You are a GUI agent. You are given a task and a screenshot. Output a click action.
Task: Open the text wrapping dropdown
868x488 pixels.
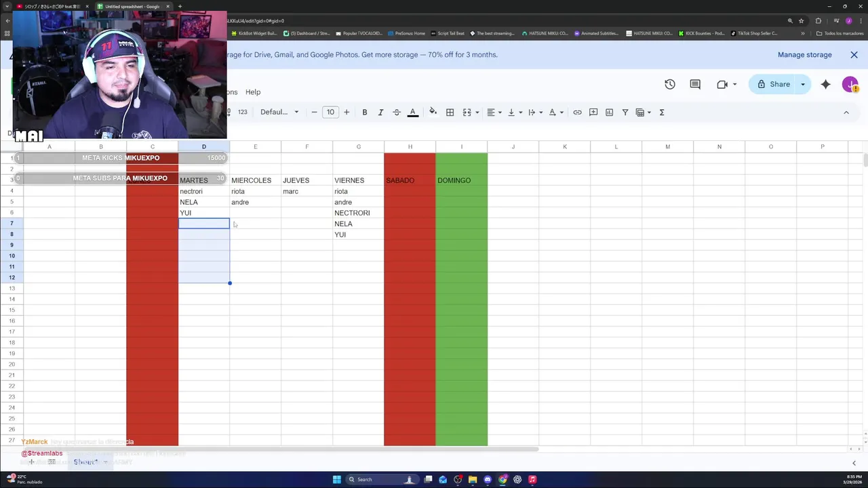[x=535, y=112]
